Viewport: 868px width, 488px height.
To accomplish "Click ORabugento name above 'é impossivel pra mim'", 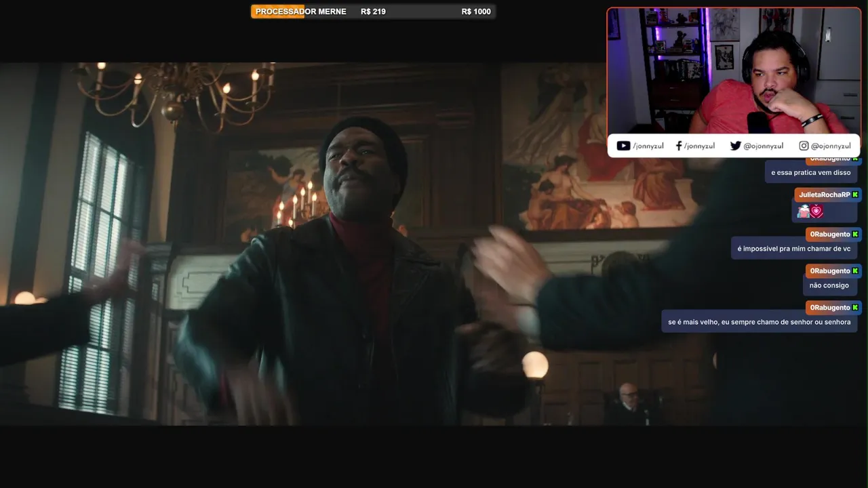I will point(829,234).
